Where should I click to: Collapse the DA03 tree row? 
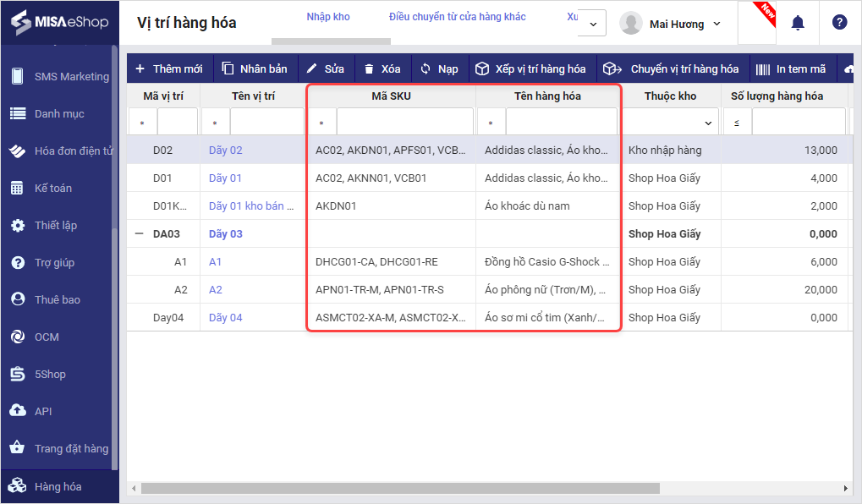140,233
